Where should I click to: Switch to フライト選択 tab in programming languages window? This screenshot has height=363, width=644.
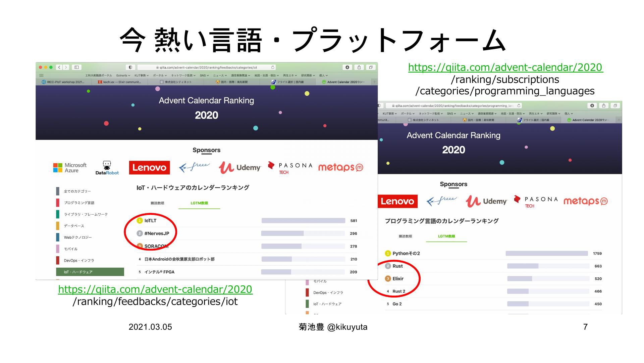[x=533, y=120]
